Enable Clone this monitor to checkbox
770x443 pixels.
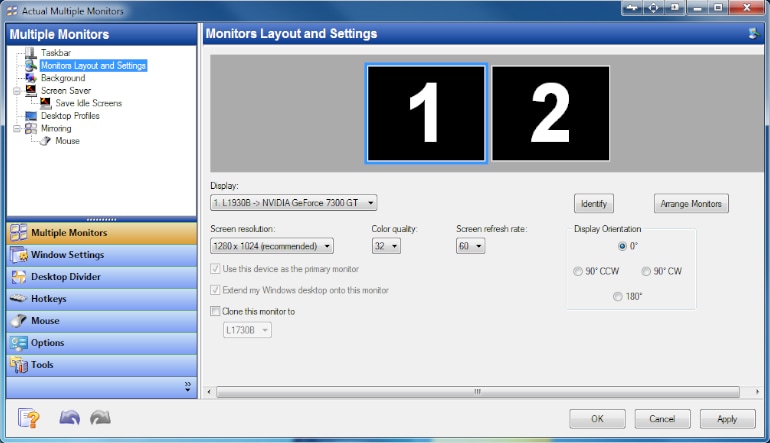click(215, 311)
